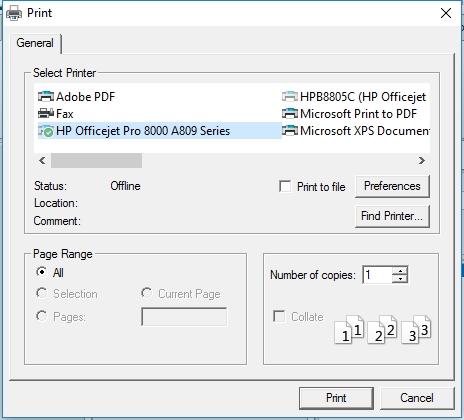
Task: Switch to the General tab
Action: 35,43
